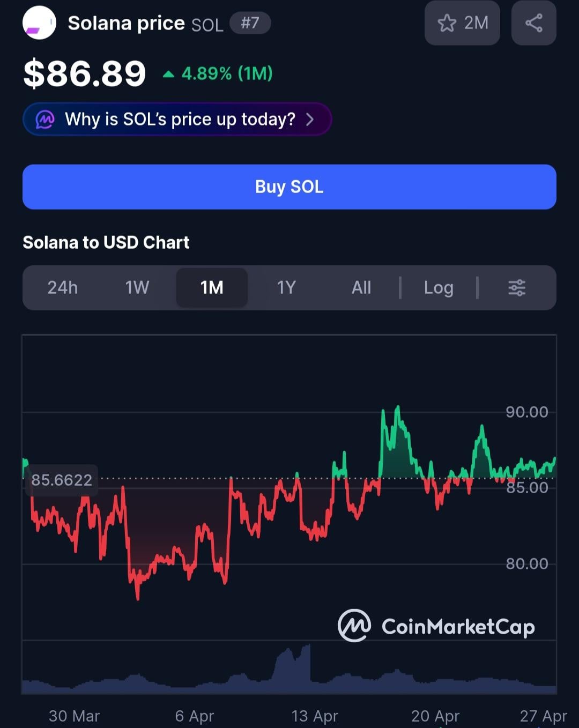Click the green price-up triangle indicator
The height and width of the screenshot is (728, 579).
pyautogui.click(x=168, y=74)
